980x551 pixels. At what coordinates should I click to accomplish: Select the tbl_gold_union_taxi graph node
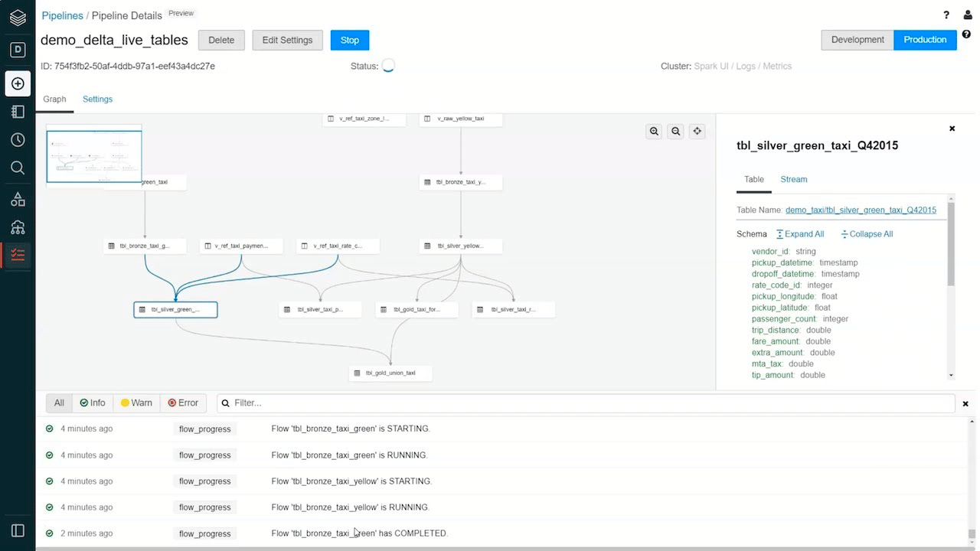point(390,373)
